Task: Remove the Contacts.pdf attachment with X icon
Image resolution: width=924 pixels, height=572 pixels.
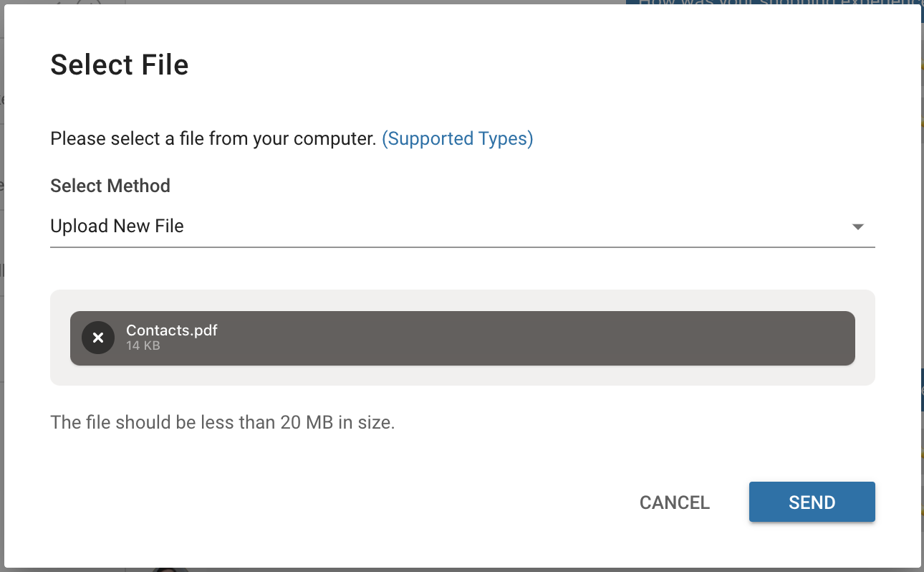Action: 98,338
